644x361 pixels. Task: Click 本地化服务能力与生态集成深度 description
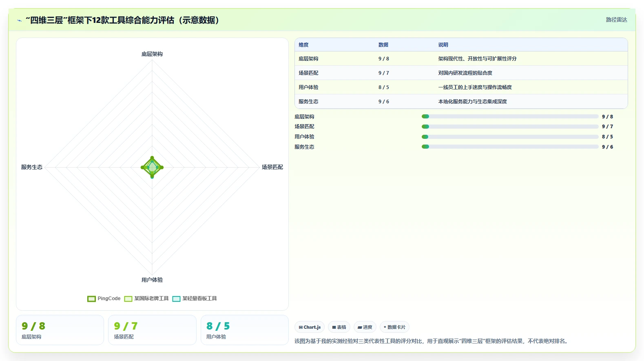coord(473,102)
